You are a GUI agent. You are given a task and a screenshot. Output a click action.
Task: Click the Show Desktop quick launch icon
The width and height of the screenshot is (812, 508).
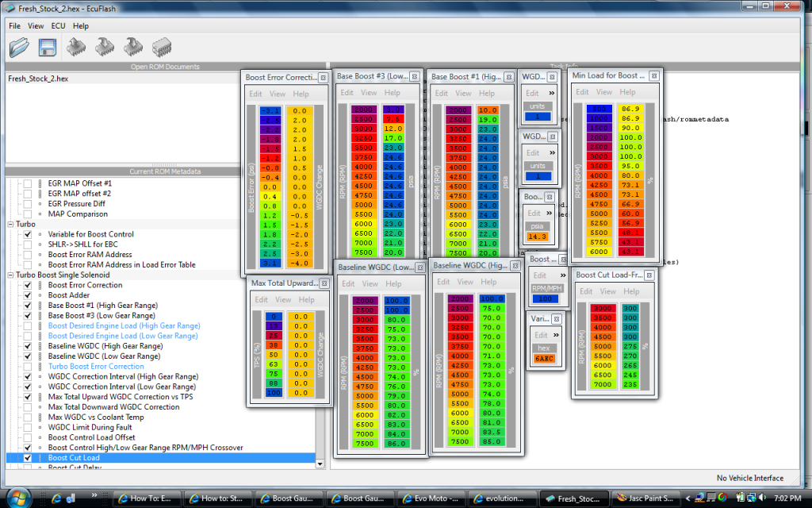click(x=71, y=498)
